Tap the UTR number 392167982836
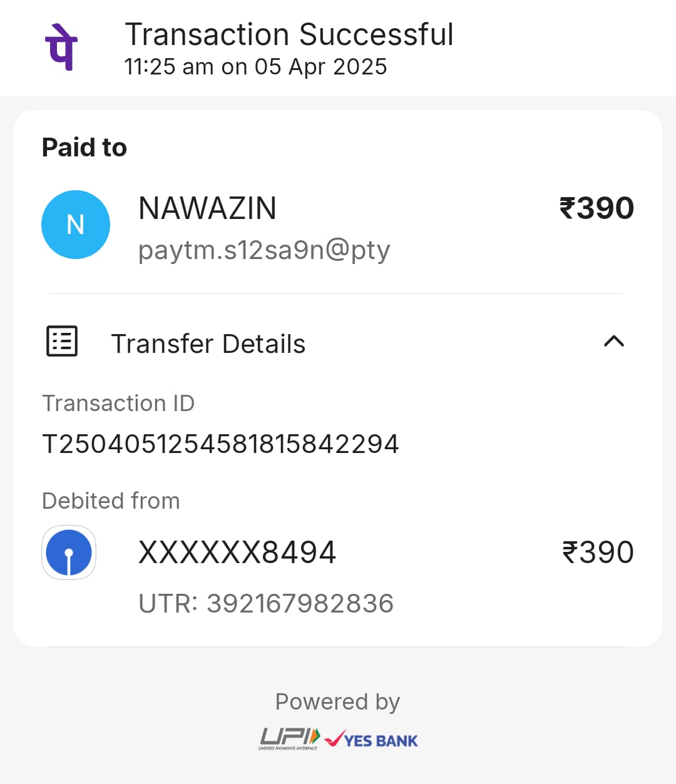 coord(300,604)
